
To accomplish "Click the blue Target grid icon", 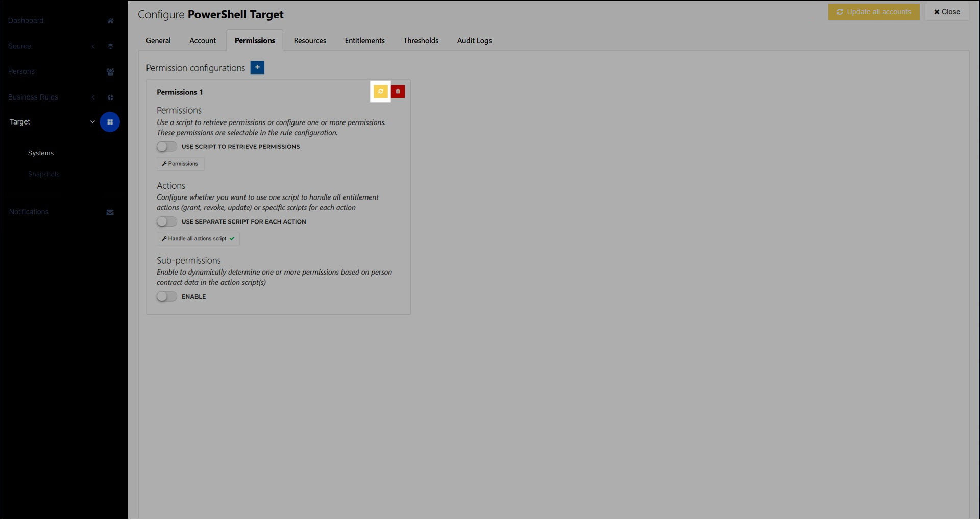I will [110, 122].
